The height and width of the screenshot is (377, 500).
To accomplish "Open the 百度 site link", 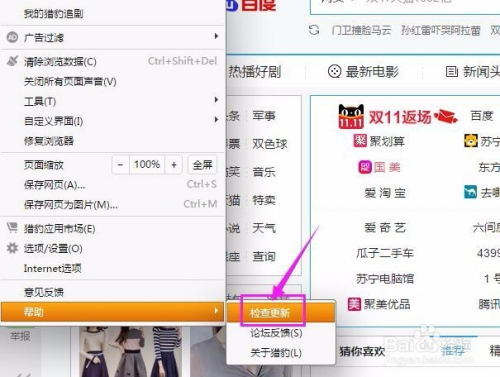I will (x=482, y=116).
